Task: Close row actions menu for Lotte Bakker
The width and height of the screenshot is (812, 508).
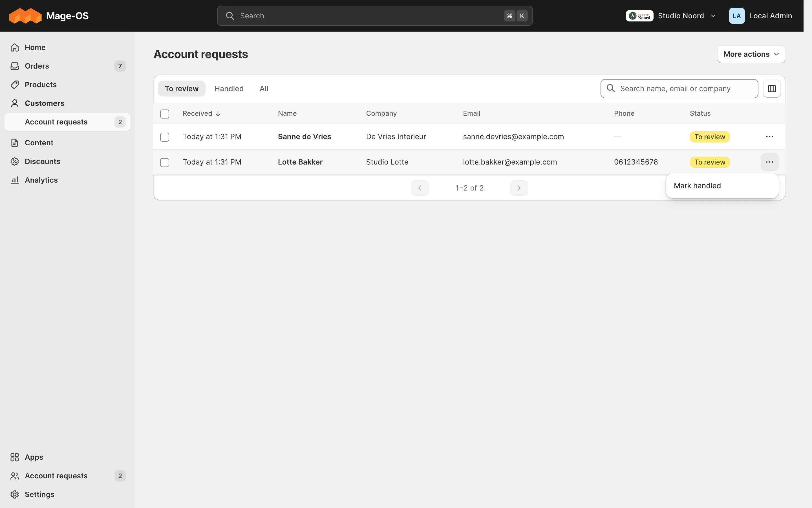Action: pos(769,162)
